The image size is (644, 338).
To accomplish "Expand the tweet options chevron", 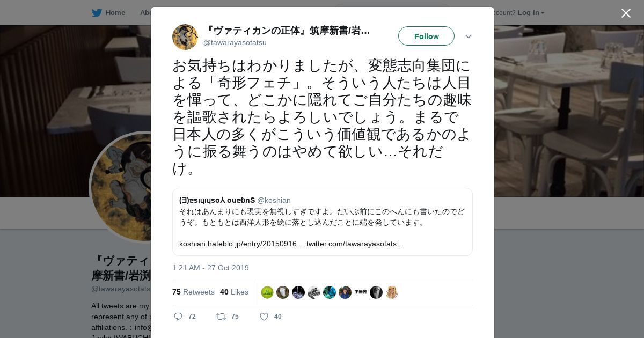I will coord(468,36).
